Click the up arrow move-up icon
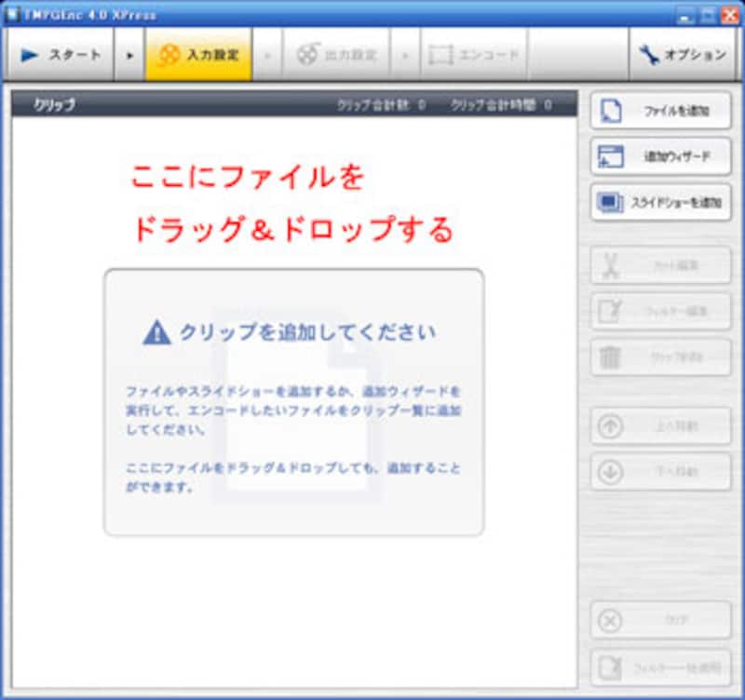 610,425
